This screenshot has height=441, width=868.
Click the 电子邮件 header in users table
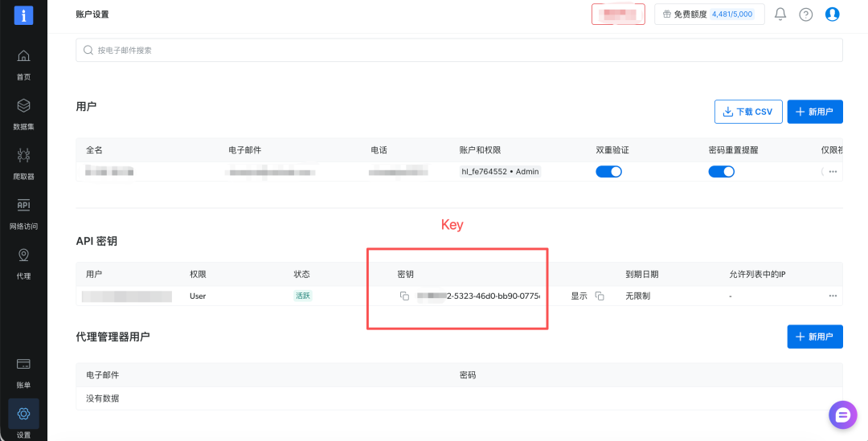pos(244,150)
